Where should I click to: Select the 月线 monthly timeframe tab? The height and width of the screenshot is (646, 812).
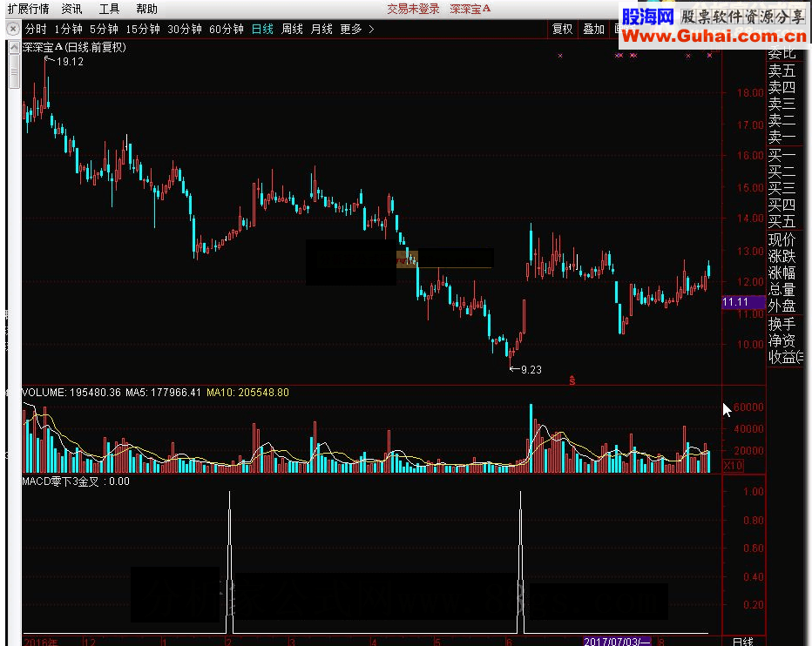coord(321,29)
